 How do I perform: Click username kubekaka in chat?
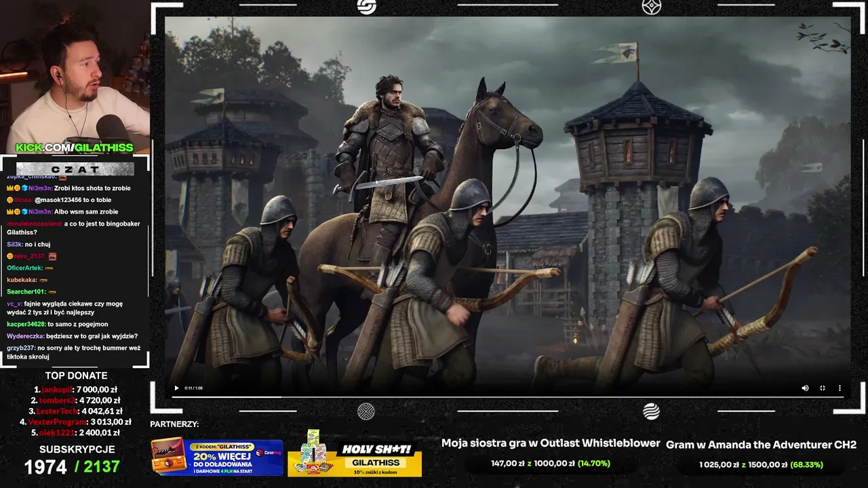22,279
